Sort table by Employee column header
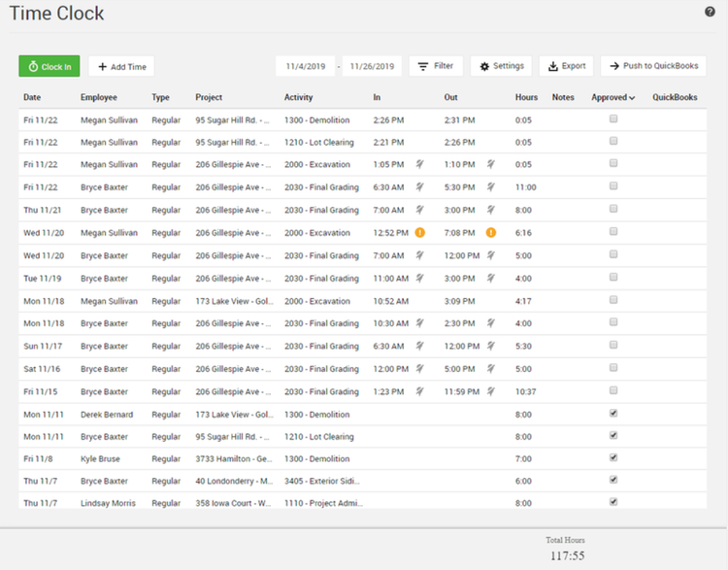 100,98
